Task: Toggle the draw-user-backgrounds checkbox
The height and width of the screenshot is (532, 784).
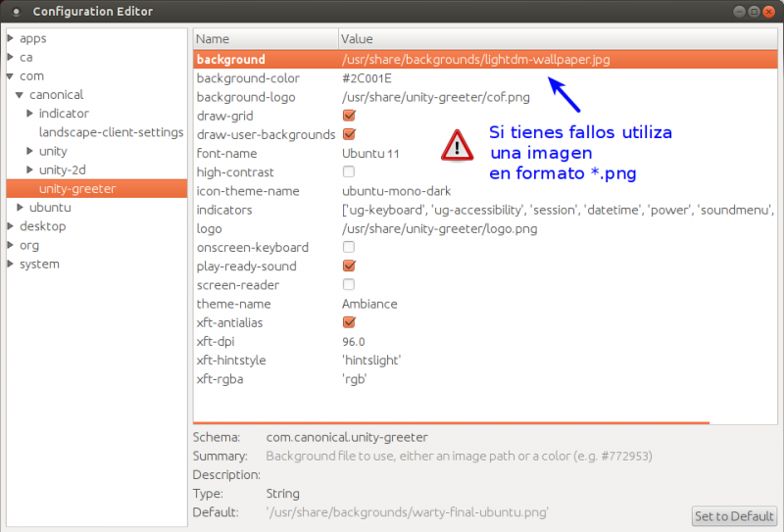Action: pos(349,134)
